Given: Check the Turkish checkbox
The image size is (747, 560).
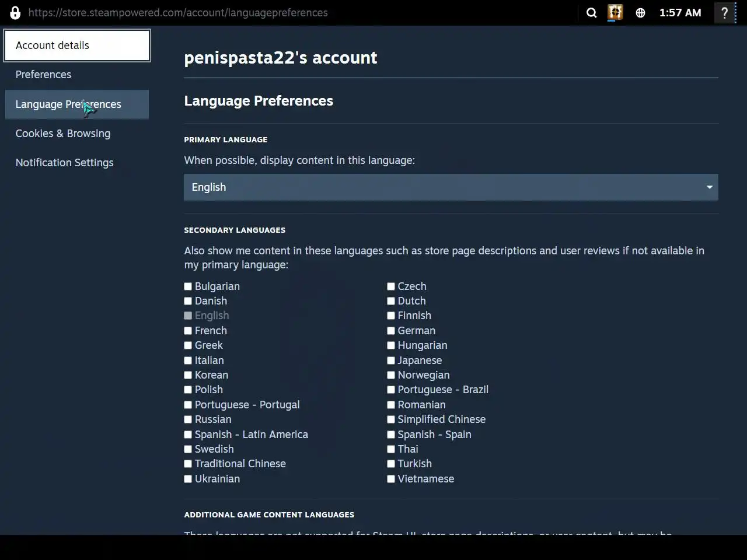Looking at the screenshot, I should click(x=391, y=464).
